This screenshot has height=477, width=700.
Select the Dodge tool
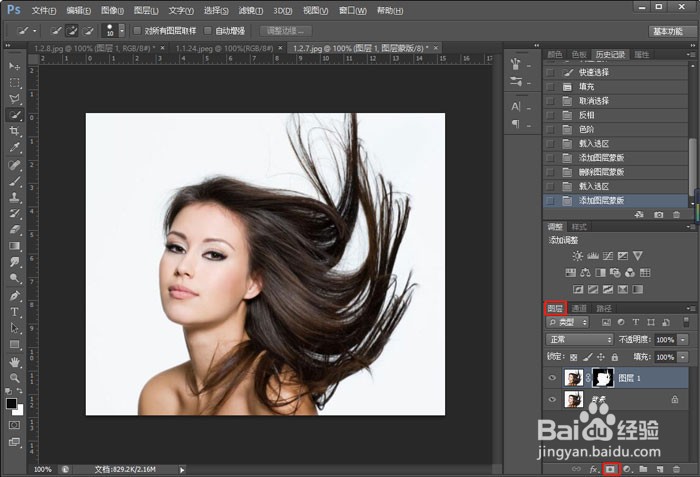14,278
